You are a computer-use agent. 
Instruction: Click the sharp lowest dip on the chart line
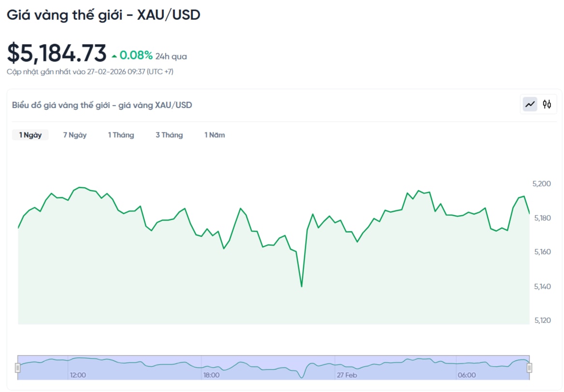(302, 286)
